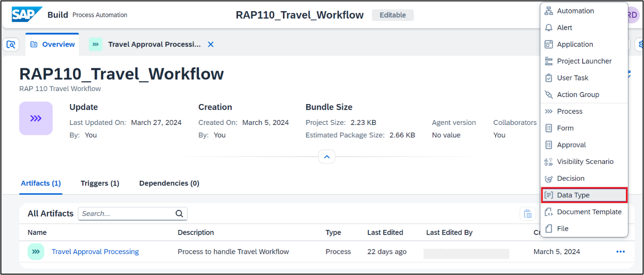Click the Type column header
Screen dimensions: 644x275
point(333,233)
